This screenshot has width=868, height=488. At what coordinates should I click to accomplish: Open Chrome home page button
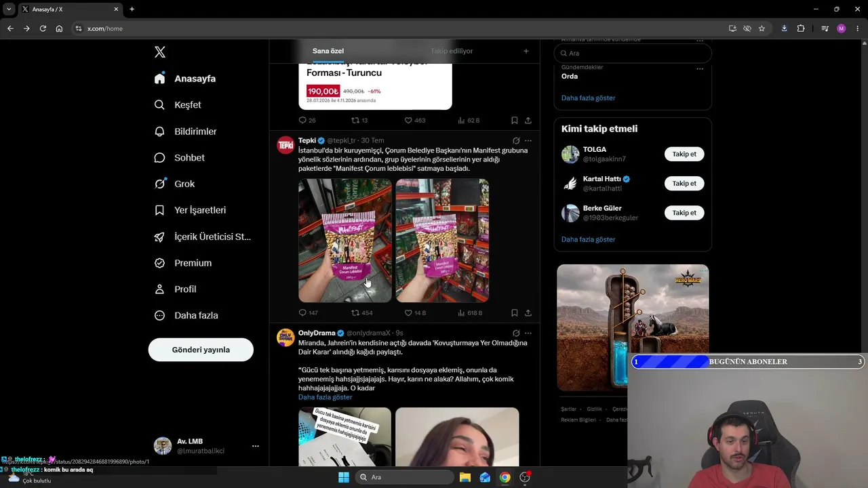point(59,28)
